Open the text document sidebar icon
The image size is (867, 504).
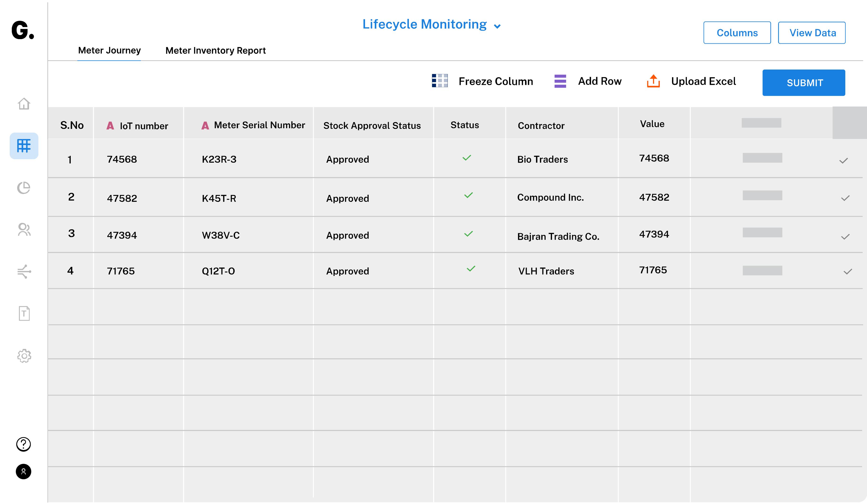click(x=24, y=314)
